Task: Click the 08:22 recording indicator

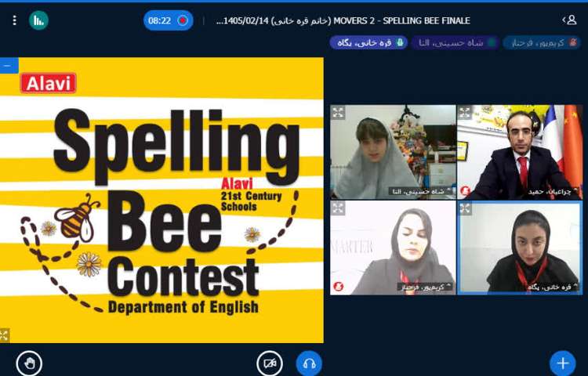Action: pos(169,20)
